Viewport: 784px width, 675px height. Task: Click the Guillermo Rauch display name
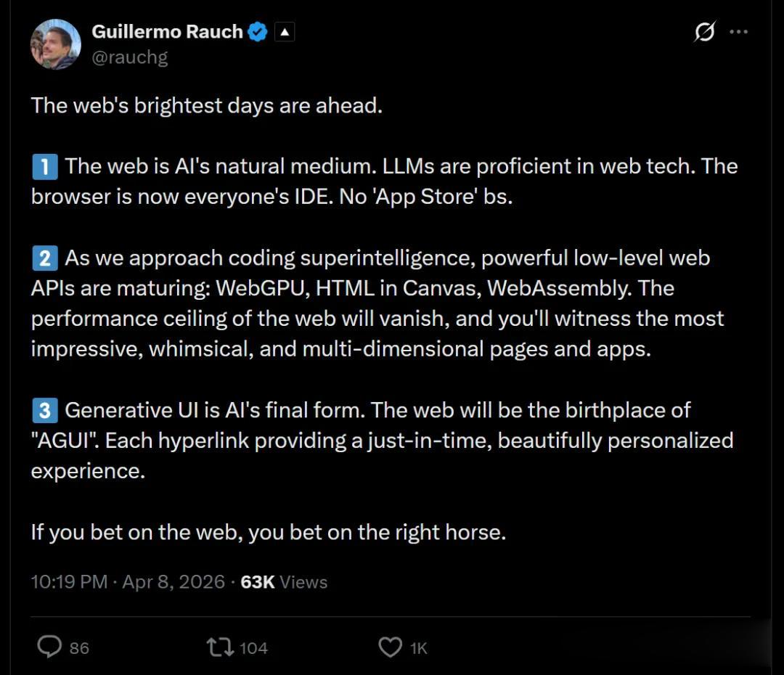coord(167,32)
